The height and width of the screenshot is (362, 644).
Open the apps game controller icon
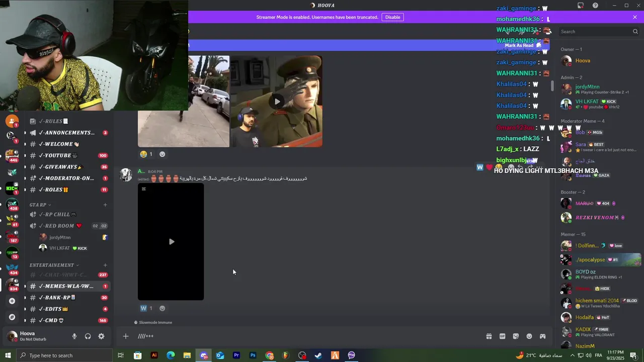[543, 336]
